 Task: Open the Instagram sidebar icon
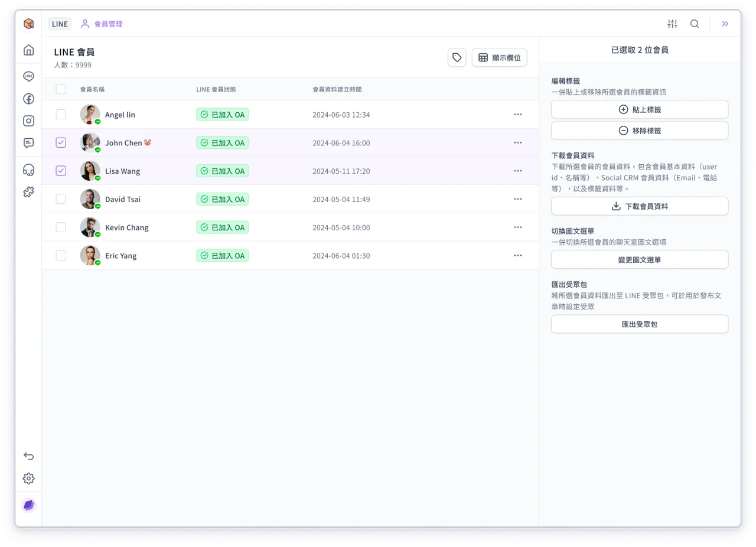[28, 121]
